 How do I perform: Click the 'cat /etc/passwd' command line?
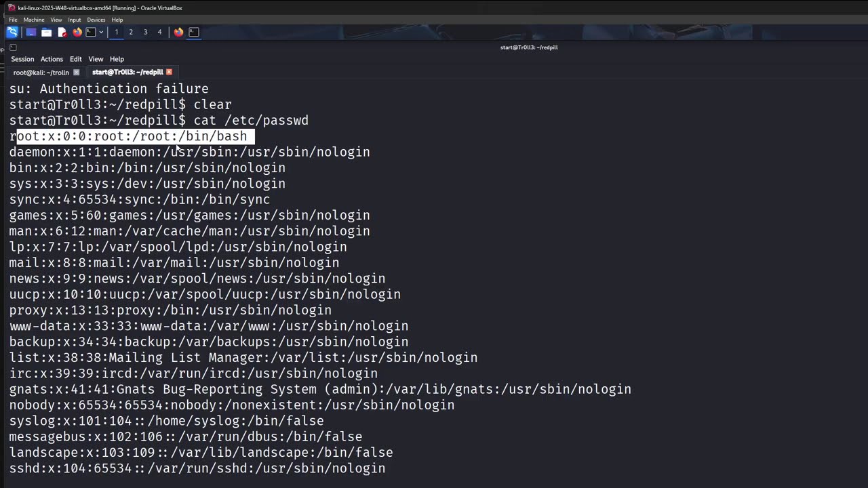159,121
